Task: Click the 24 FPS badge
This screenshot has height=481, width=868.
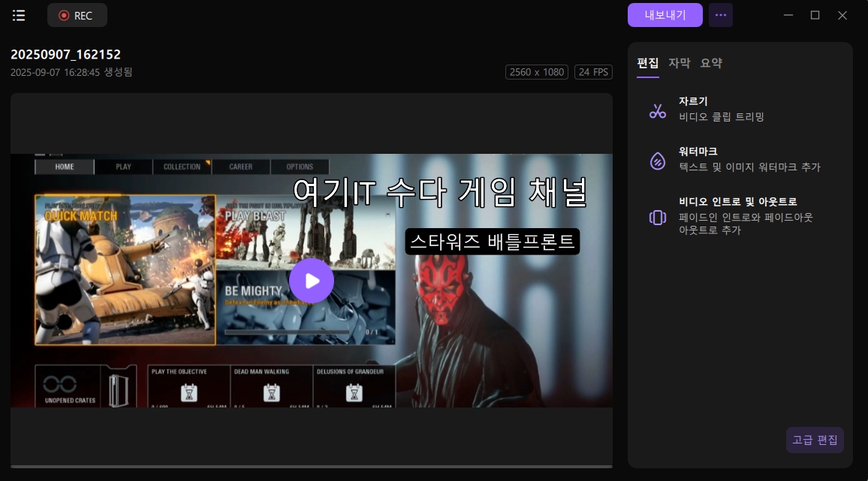Action: (x=593, y=72)
